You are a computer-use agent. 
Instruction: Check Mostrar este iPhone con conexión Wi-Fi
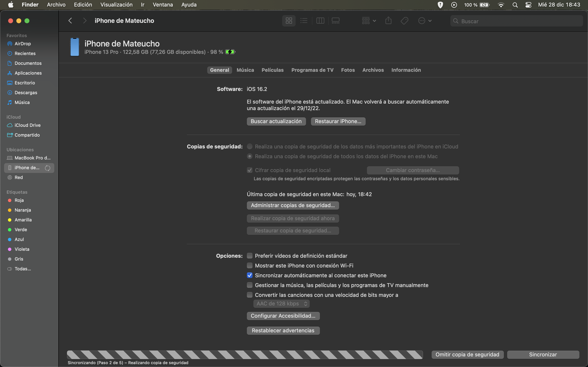[249, 265]
